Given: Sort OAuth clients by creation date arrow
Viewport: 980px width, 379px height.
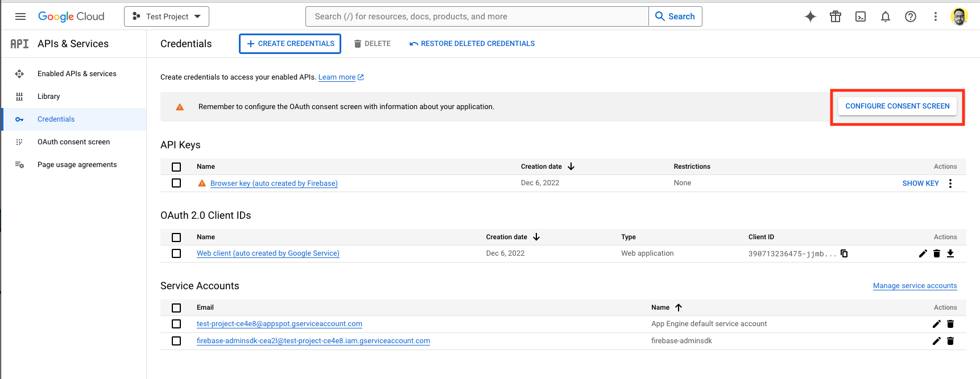Looking at the screenshot, I should coord(536,237).
